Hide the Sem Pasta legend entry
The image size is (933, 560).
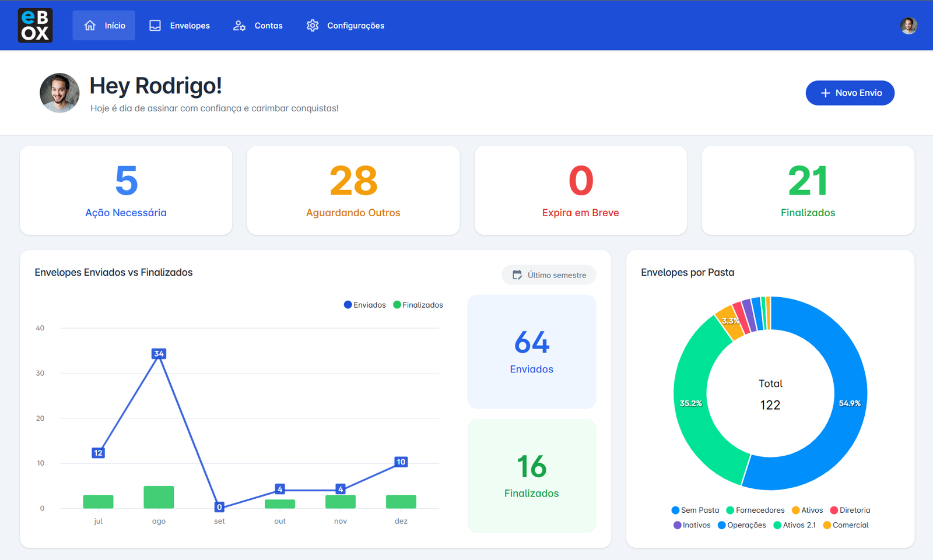[695, 510]
